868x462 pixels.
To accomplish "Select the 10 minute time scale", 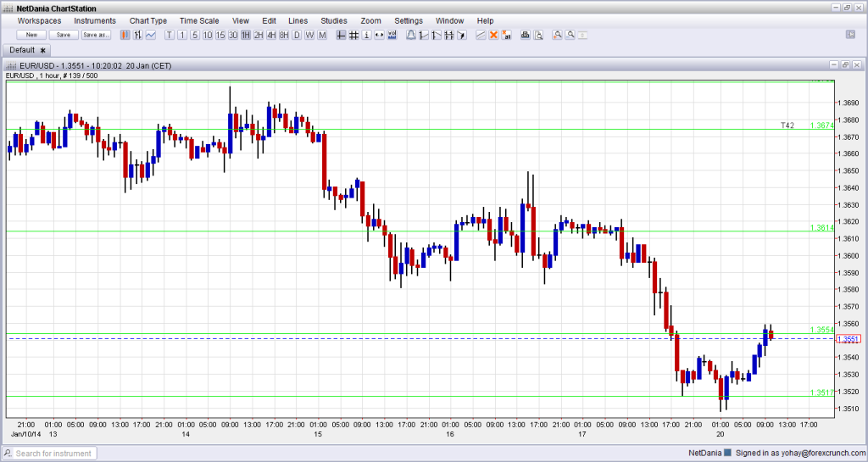I will (x=208, y=35).
